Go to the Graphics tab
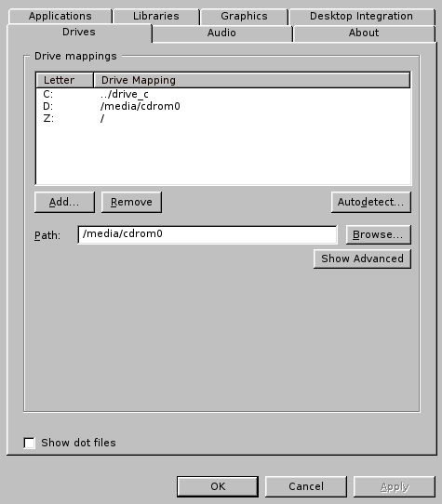This screenshot has height=504, width=442. [244, 16]
